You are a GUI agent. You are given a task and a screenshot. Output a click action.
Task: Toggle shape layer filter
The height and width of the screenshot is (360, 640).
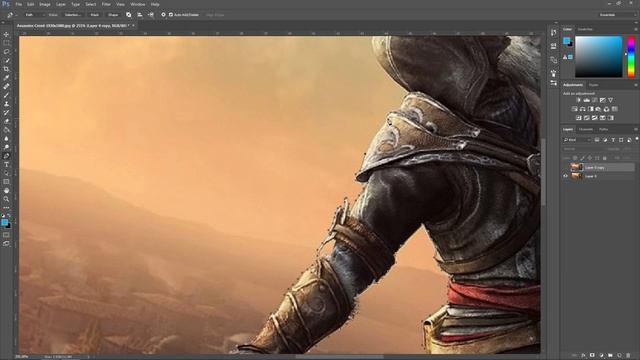[621, 140]
